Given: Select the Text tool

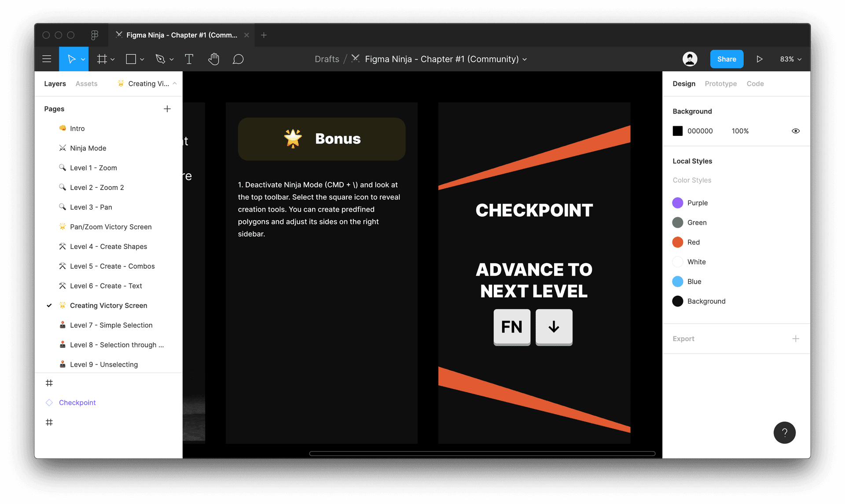Looking at the screenshot, I should (188, 59).
